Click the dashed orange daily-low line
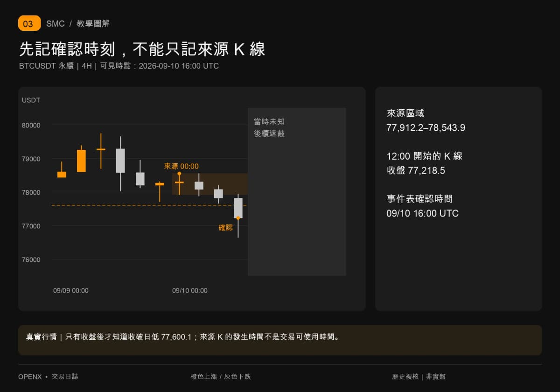Viewport: 560px width, 392px height. tap(149, 205)
